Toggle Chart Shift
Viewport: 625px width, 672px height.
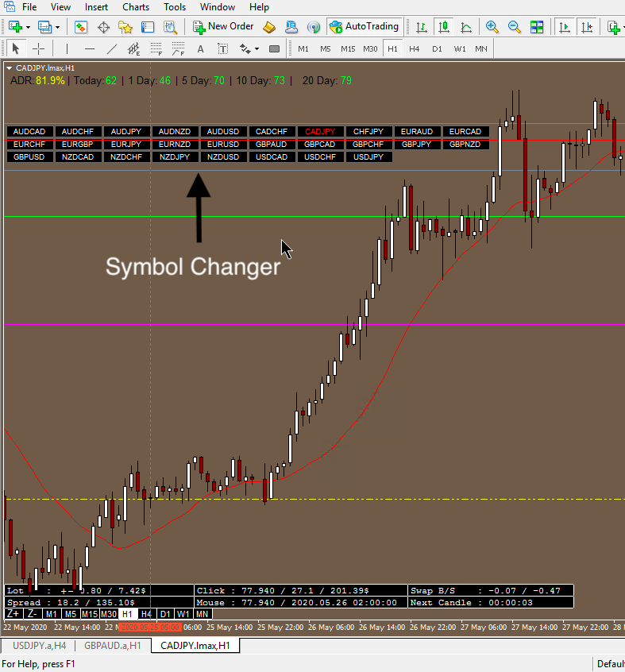click(x=587, y=27)
